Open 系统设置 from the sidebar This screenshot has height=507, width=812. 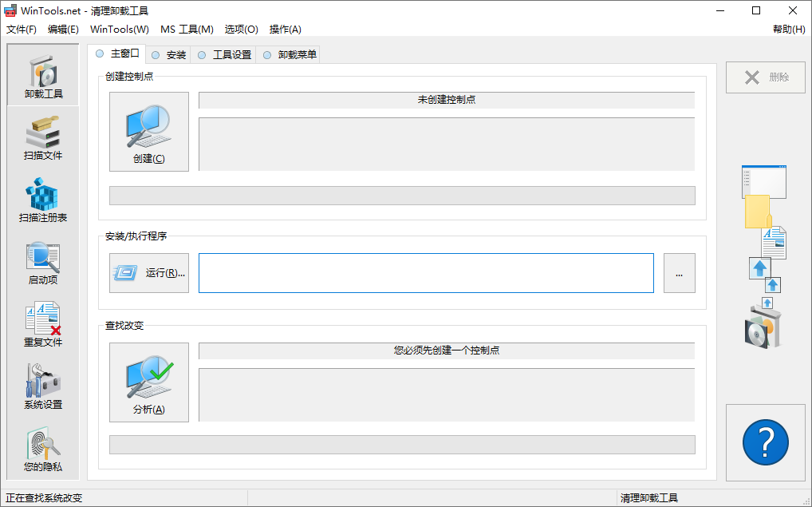[41, 384]
